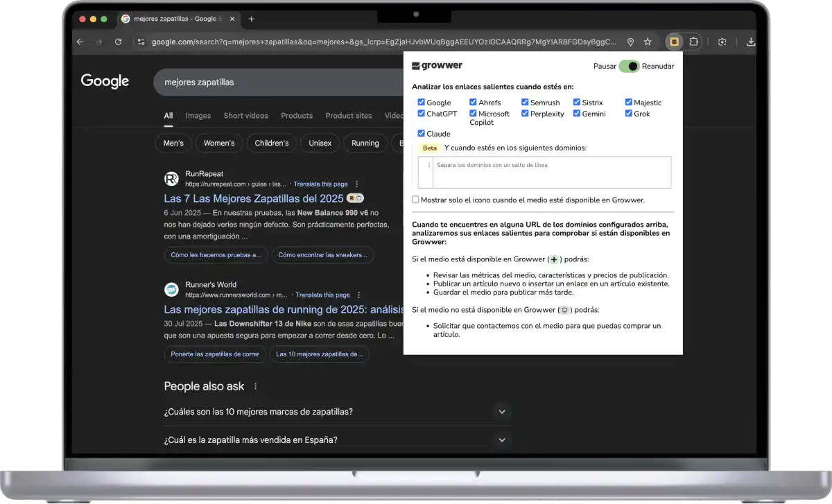Filter results by Running chip

pyautogui.click(x=365, y=143)
